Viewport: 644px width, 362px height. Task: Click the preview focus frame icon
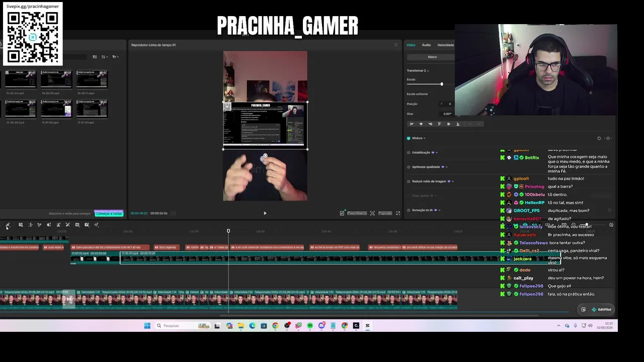[372, 213]
